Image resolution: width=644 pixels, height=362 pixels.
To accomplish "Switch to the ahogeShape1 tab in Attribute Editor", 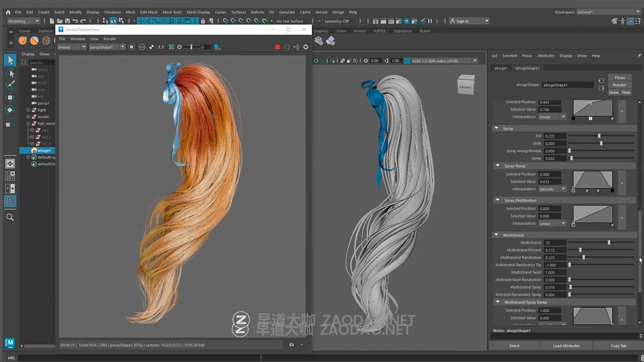I will [x=528, y=68].
